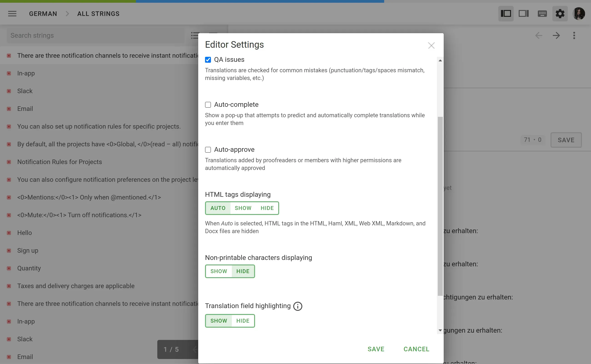Set HTML tags displaying to SHOW
591x364 pixels.
click(x=243, y=208)
